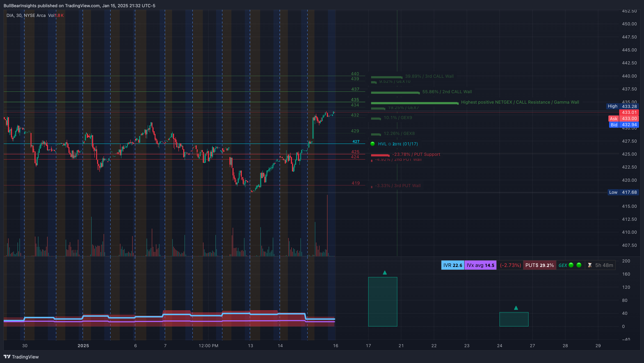Click the short green bar at date 24
The image size is (644, 363).
(514, 319)
